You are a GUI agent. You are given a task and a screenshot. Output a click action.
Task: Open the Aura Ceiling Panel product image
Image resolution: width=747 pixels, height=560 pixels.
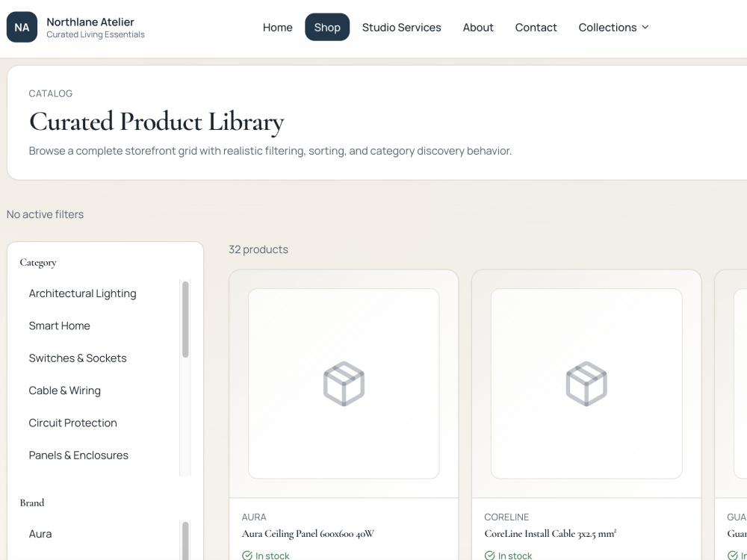pos(344,384)
